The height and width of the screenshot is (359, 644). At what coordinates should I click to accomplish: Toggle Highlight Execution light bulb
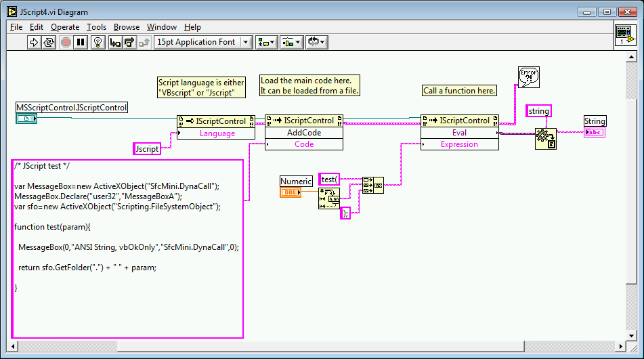(98, 42)
